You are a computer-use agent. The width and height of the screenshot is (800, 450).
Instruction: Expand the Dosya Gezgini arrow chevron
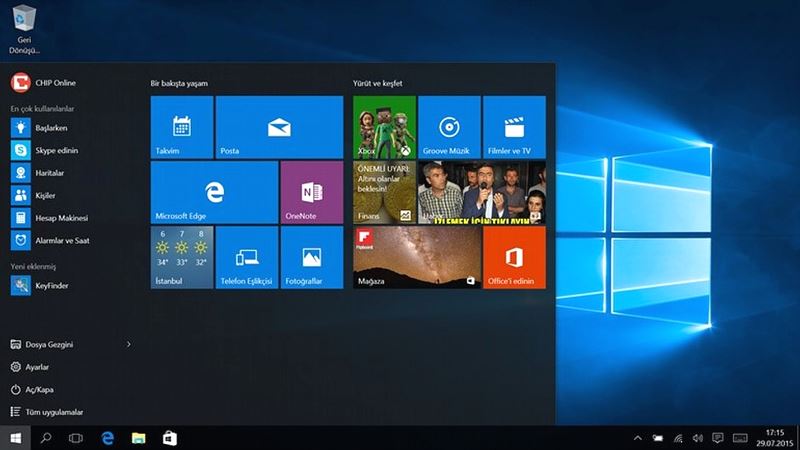click(x=129, y=344)
